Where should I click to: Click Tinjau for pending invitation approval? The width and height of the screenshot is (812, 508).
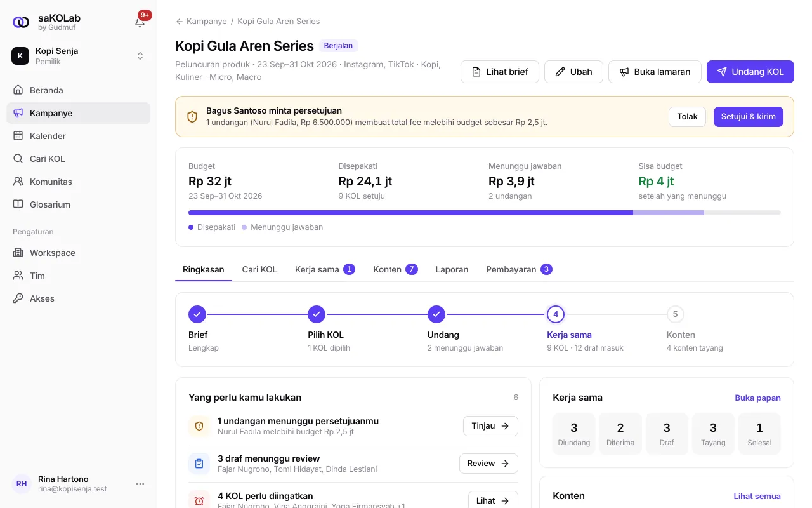(490, 426)
